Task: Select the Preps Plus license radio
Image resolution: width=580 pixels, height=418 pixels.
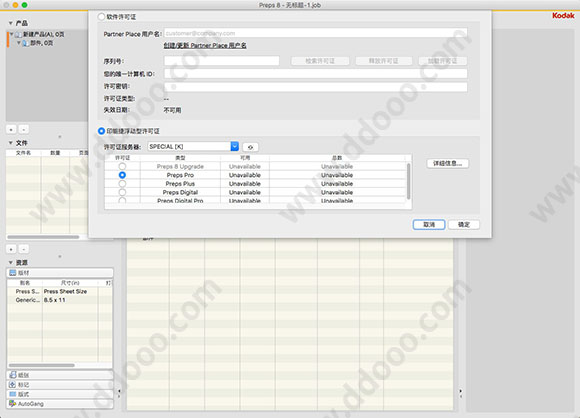Action: 122,184
